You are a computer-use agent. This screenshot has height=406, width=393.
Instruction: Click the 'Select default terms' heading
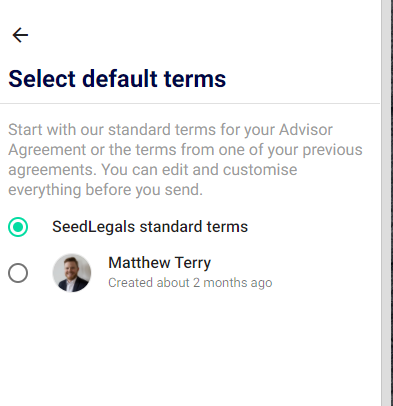[117, 79]
